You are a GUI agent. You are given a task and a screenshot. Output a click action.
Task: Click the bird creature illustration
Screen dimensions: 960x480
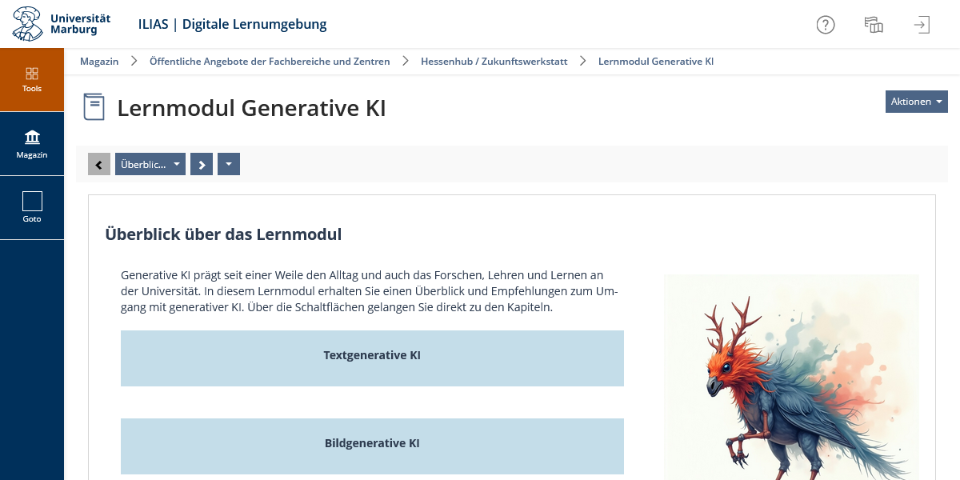click(791, 377)
